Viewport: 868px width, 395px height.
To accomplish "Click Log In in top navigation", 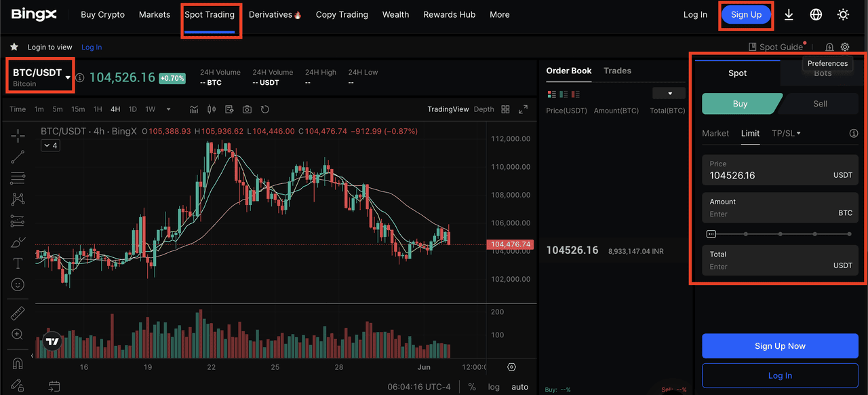I will (x=695, y=14).
